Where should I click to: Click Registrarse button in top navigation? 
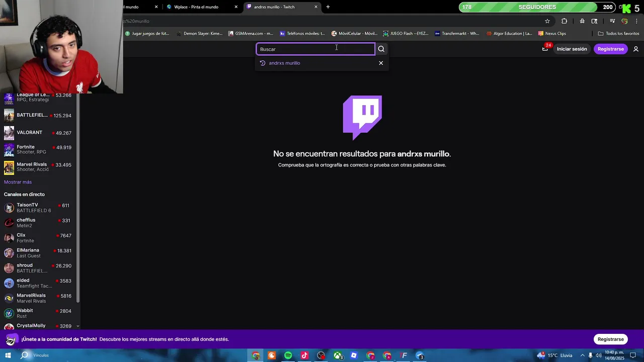(x=610, y=49)
